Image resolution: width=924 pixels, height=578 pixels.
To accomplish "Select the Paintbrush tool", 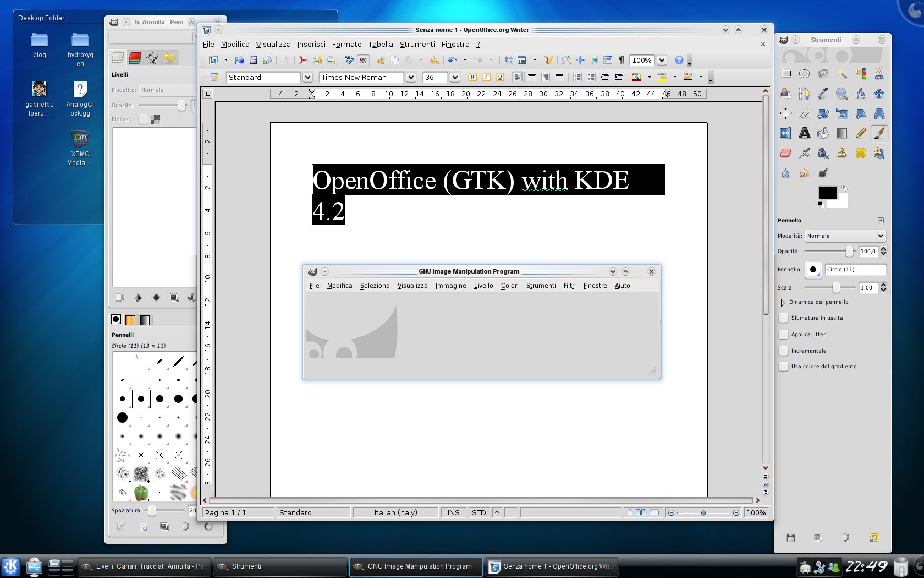I will pyautogui.click(x=879, y=133).
